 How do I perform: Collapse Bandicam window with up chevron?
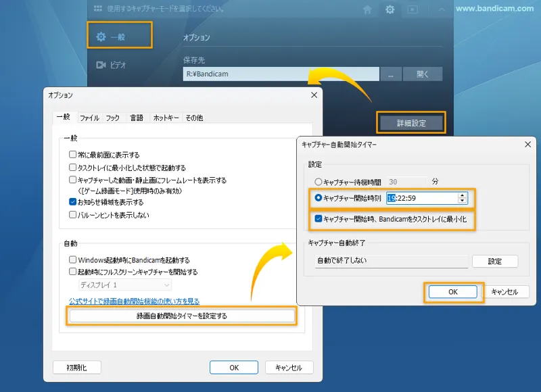(x=442, y=9)
